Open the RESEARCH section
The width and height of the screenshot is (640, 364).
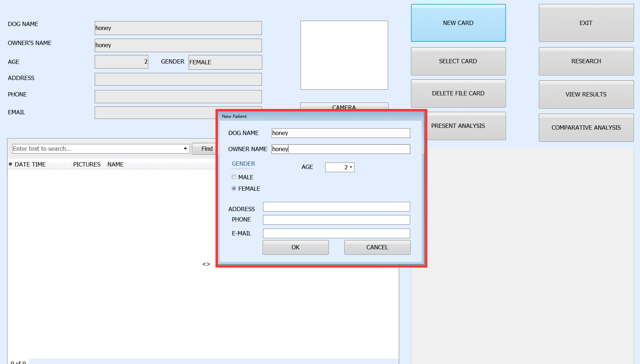click(x=586, y=61)
